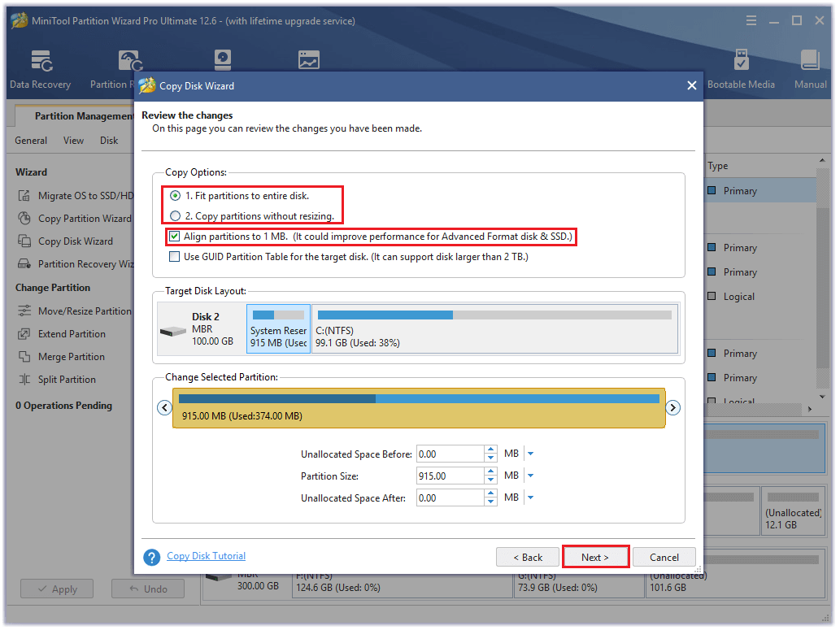Click the Disk 2 drive icon
Screen dimensions: 840x630
point(172,332)
